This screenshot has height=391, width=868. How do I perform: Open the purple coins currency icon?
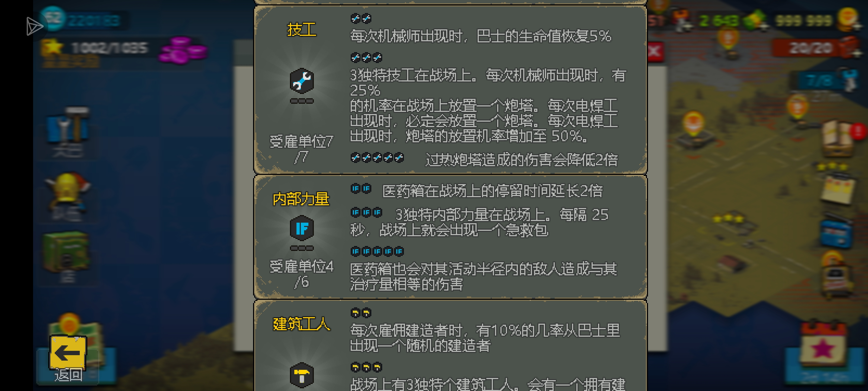(183, 50)
